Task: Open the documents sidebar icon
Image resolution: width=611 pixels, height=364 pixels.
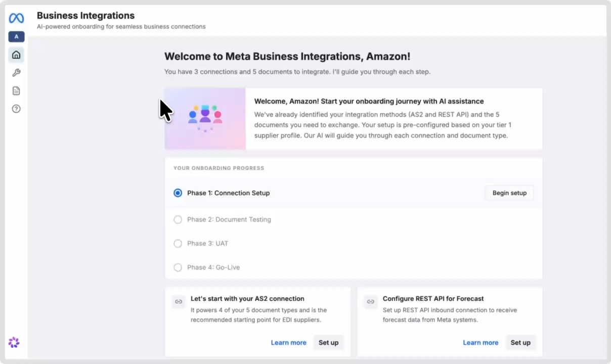Action: point(16,91)
